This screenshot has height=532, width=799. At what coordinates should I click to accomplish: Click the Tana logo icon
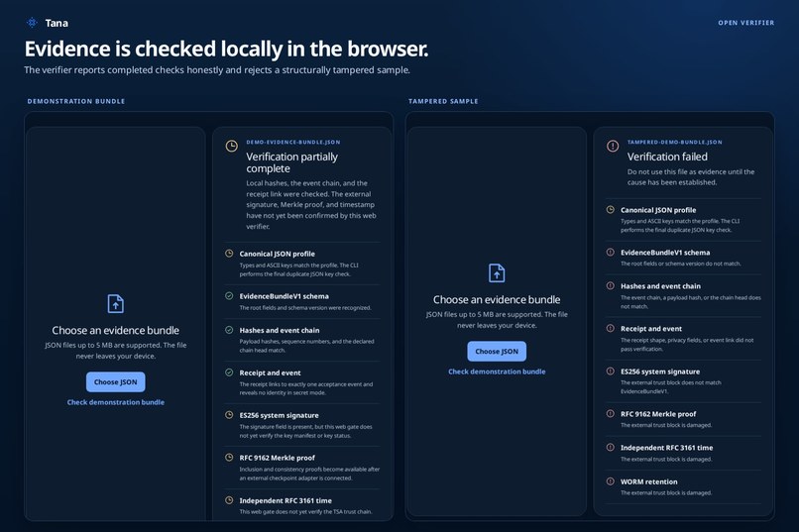[32, 23]
